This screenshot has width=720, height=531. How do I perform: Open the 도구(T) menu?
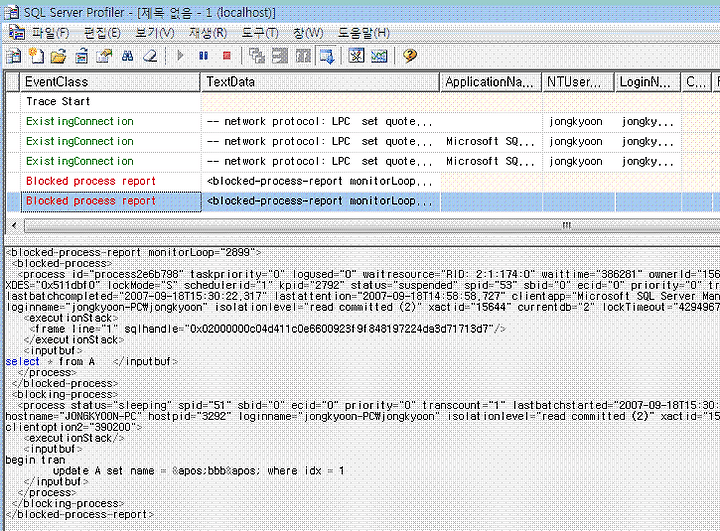tap(260, 33)
